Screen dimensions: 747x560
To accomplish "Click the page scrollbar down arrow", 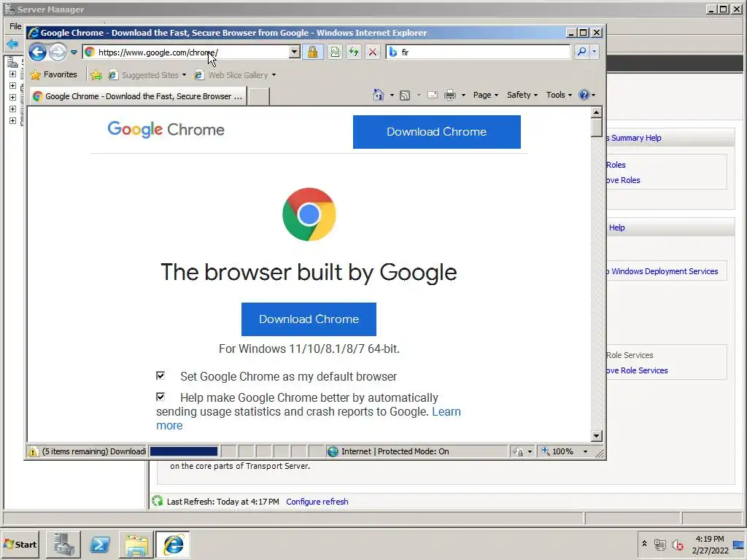I will point(597,436).
